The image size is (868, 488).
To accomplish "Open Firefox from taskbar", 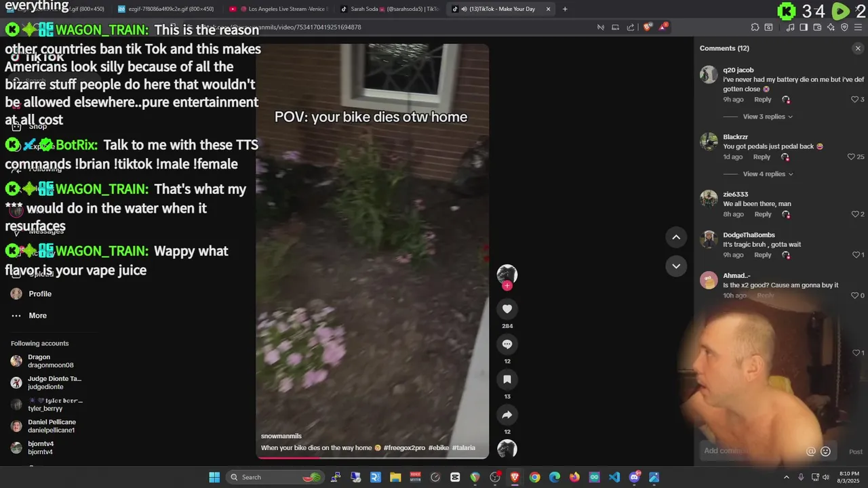I will (574, 477).
